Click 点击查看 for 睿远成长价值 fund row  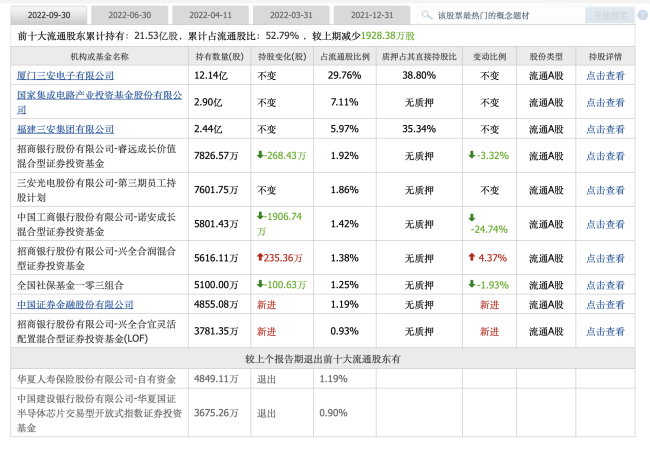pos(605,156)
